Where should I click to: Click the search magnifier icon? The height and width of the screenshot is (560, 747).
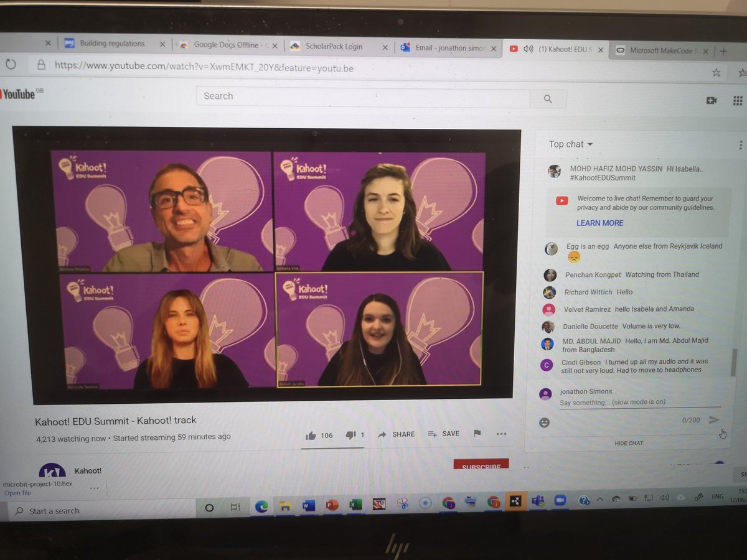pos(548,98)
